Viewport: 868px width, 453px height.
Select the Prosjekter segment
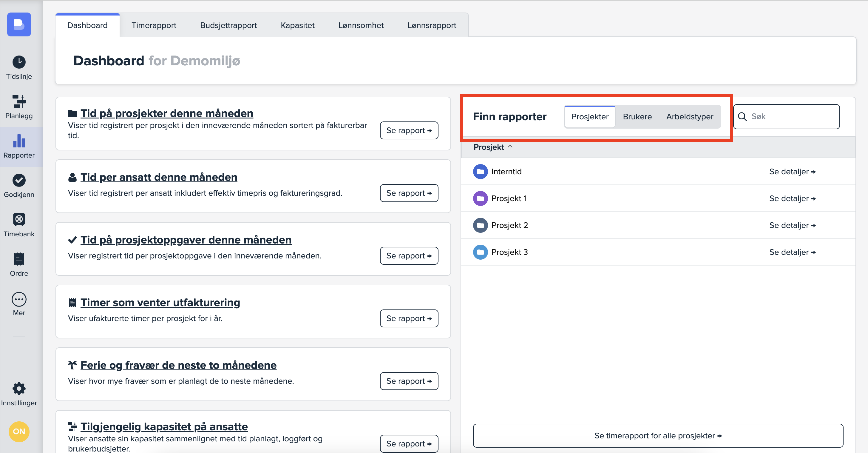(590, 117)
